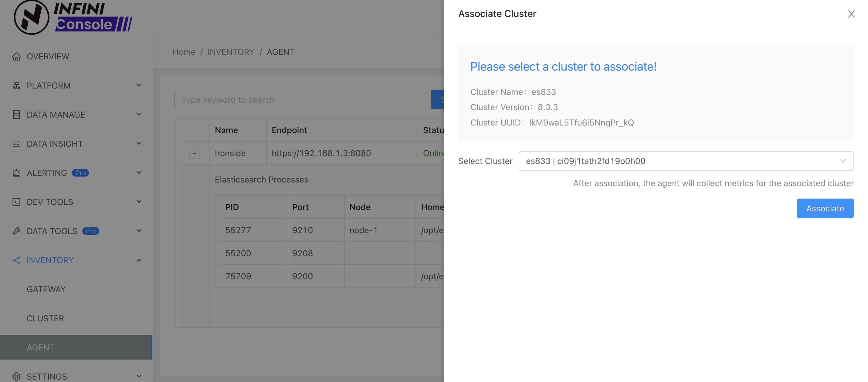
Task: Click the Alerting bell icon
Action: [16, 173]
